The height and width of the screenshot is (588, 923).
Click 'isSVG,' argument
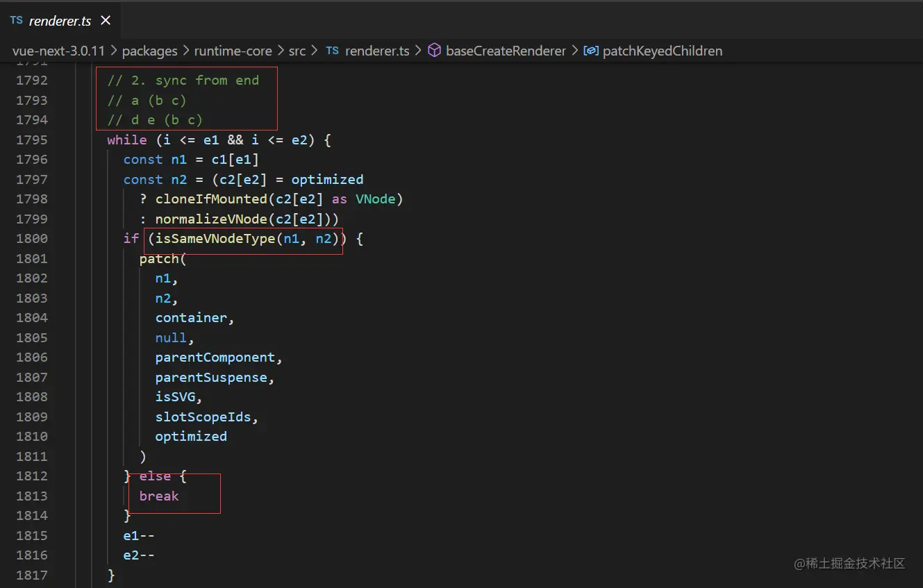(179, 397)
